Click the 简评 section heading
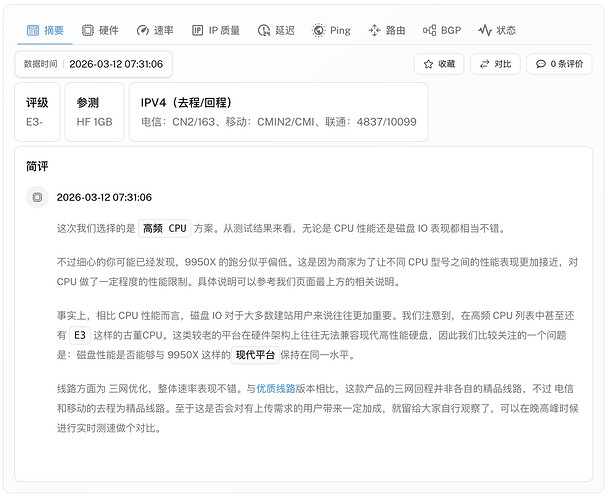This screenshot has width=609, height=500. (x=37, y=166)
